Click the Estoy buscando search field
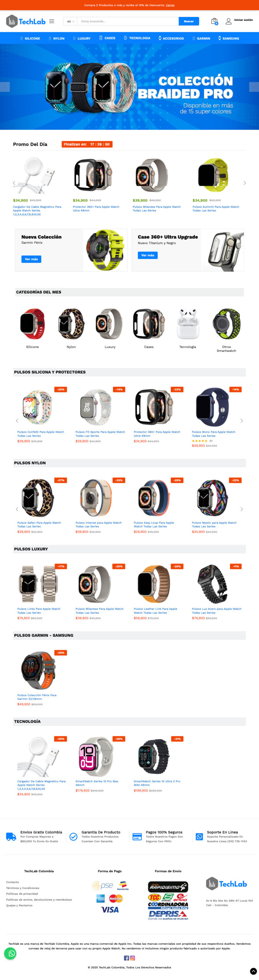 [128, 21]
